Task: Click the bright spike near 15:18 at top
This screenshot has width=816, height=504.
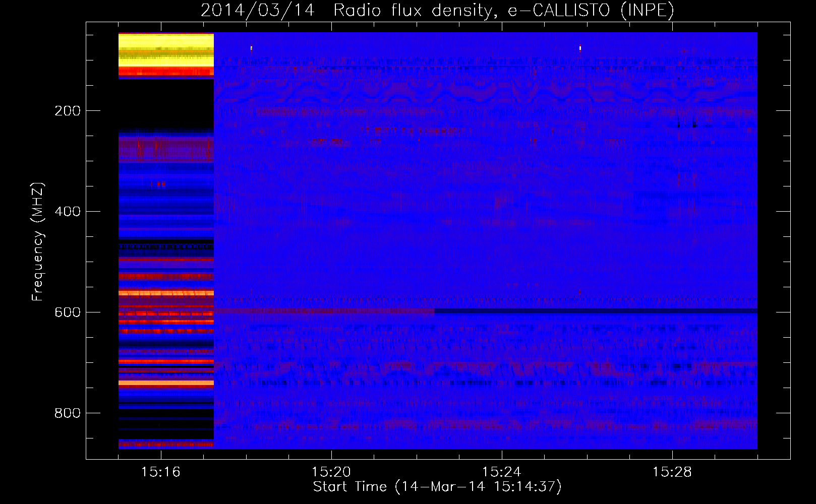Action: click(x=251, y=48)
